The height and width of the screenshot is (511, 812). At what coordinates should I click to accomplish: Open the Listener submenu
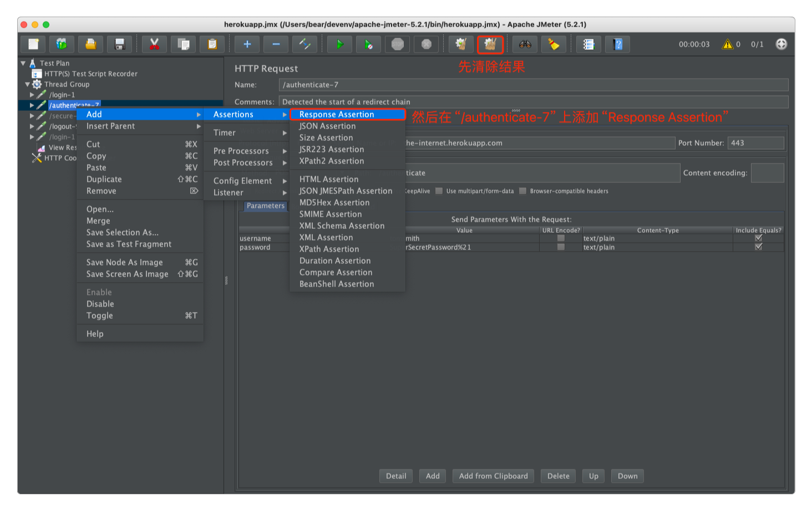tap(246, 192)
